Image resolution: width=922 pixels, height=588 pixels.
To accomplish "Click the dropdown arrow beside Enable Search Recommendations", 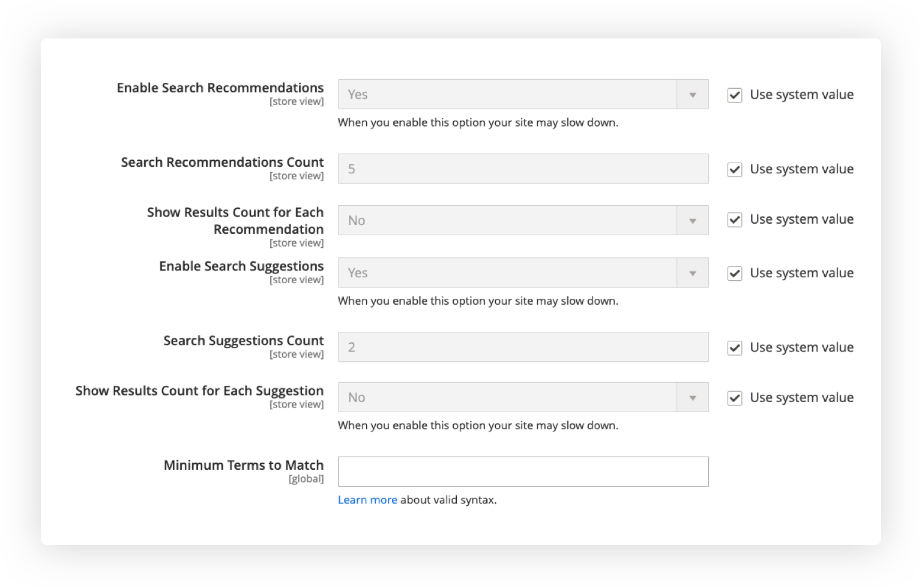I will click(x=693, y=94).
